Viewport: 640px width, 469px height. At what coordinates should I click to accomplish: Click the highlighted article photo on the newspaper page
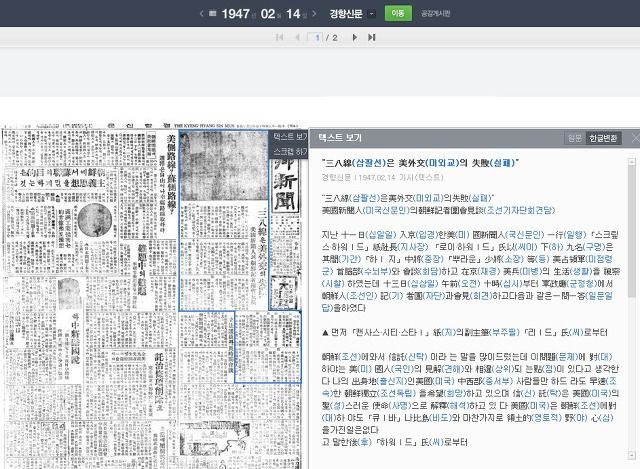tap(224, 166)
